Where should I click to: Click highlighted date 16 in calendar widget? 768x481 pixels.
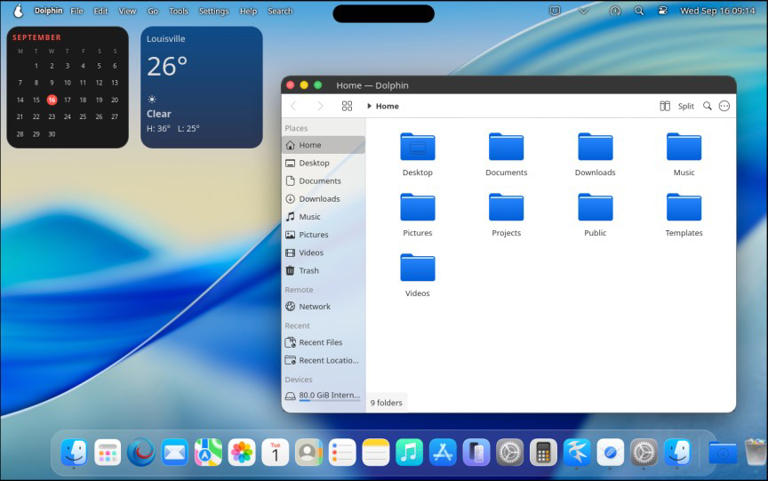52,100
